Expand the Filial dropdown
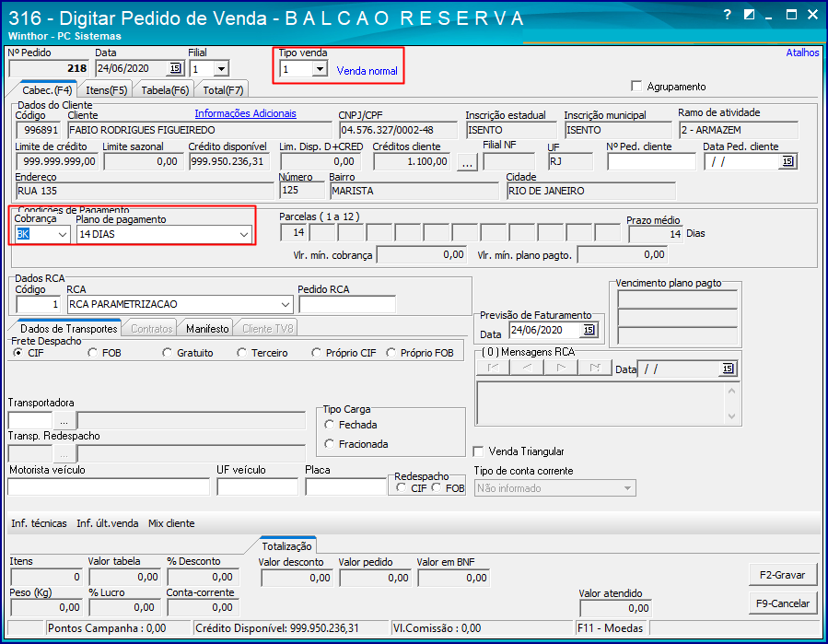The width and height of the screenshot is (828, 644). click(x=221, y=69)
